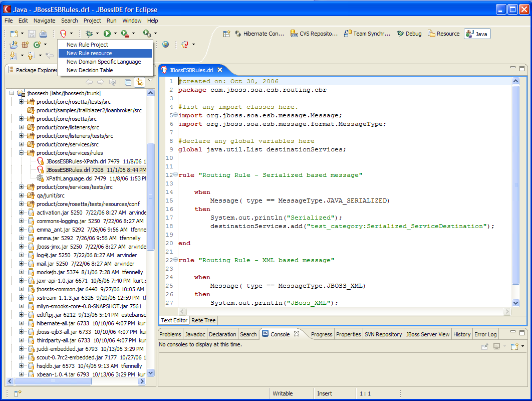
Task: Click the New Java Class icon
Action: (x=37, y=45)
